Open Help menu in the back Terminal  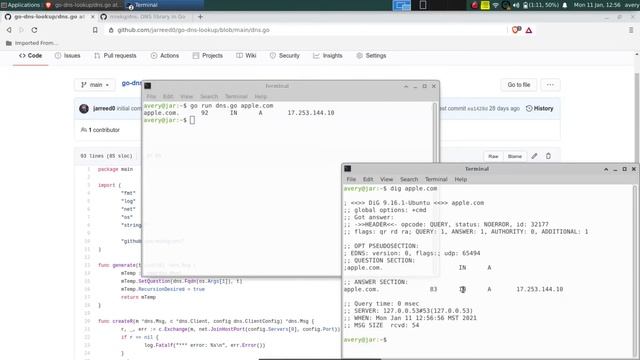(260, 96)
